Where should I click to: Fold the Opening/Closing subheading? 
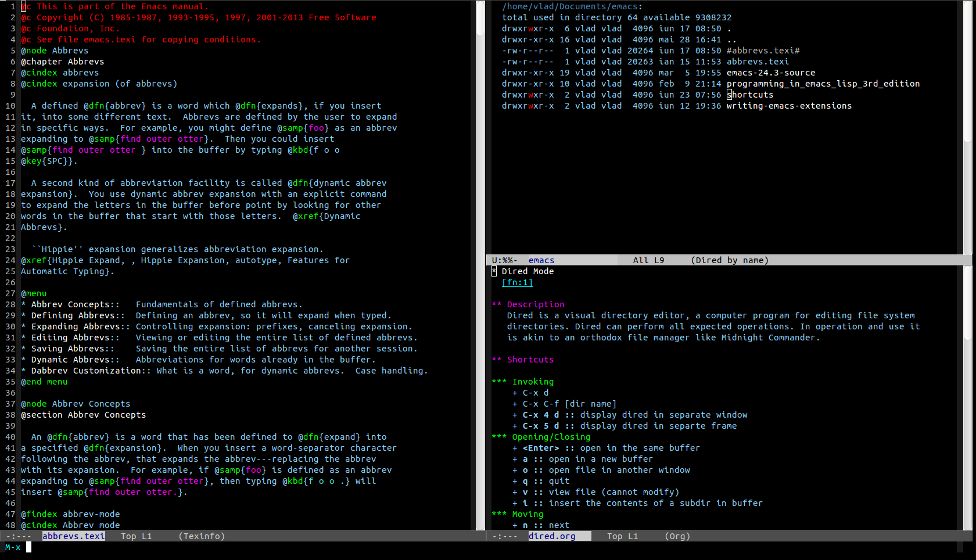[x=541, y=437]
